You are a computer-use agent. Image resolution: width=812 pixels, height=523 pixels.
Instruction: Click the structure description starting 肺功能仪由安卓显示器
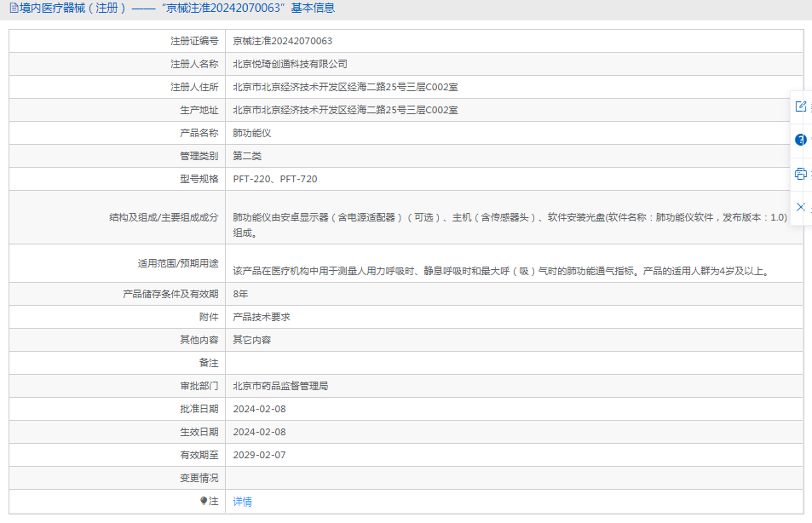pyautogui.click(x=510, y=225)
